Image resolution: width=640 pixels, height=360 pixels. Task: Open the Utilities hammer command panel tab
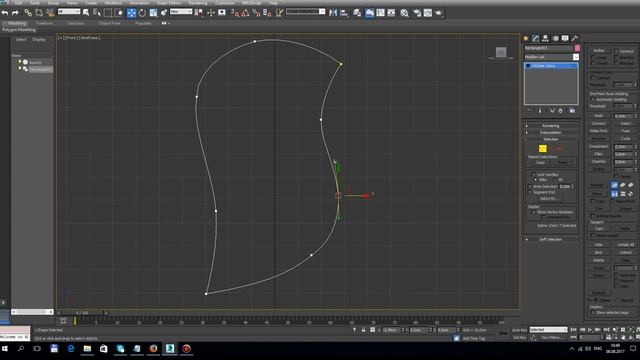575,38
